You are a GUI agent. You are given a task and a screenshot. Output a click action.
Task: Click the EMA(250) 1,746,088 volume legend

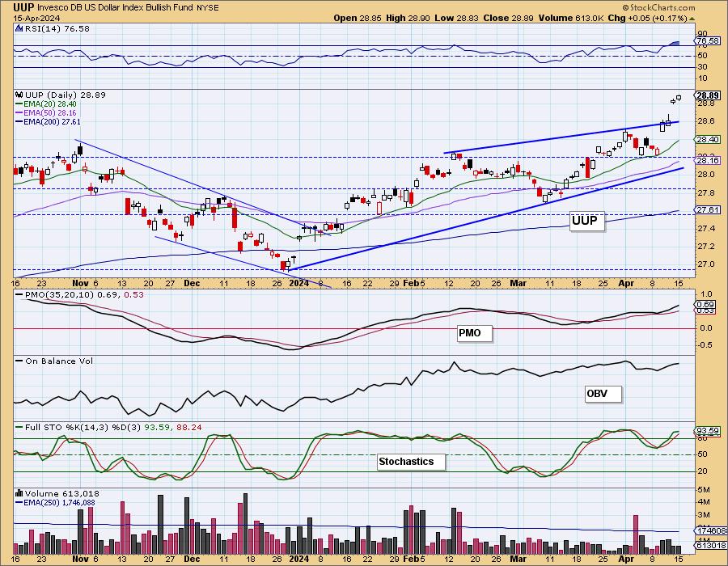click(55, 503)
